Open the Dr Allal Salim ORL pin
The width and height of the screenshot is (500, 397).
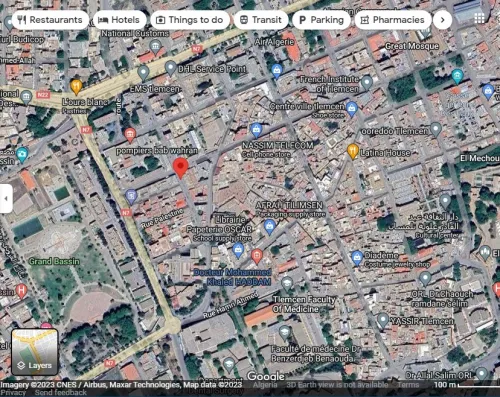point(481,374)
